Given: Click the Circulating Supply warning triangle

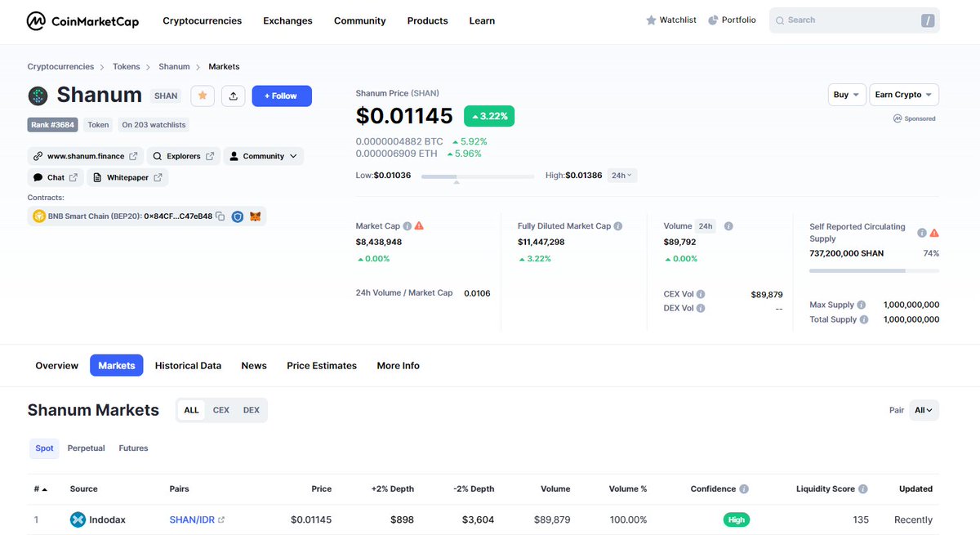Looking at the screenshot, I should (934, 233).
